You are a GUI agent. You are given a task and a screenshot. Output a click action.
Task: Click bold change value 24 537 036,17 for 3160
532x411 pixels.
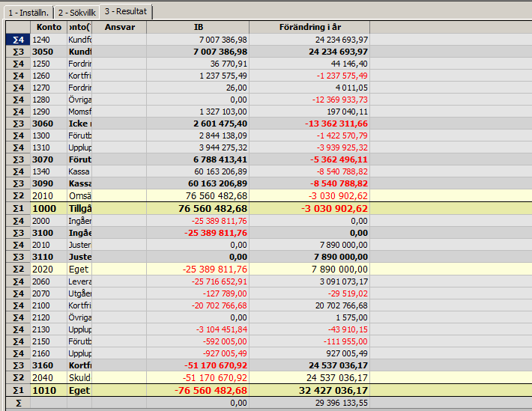(338, 365)
